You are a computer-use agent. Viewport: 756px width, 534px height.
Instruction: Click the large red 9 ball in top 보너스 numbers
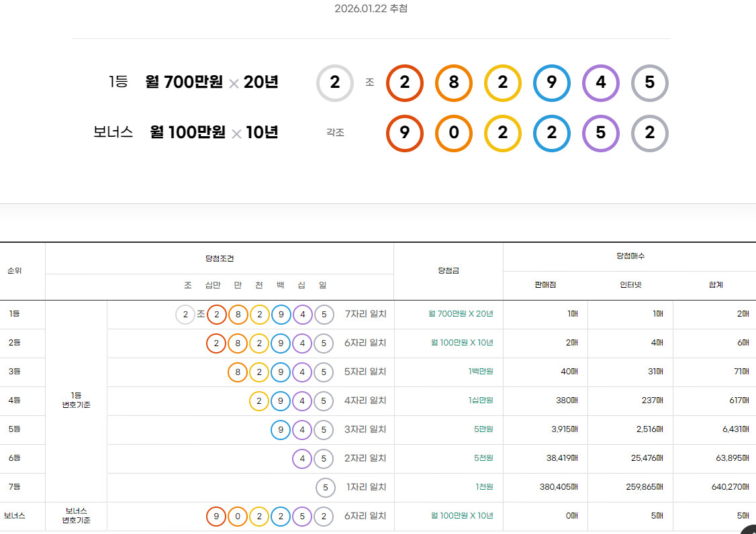coord(405,133)
